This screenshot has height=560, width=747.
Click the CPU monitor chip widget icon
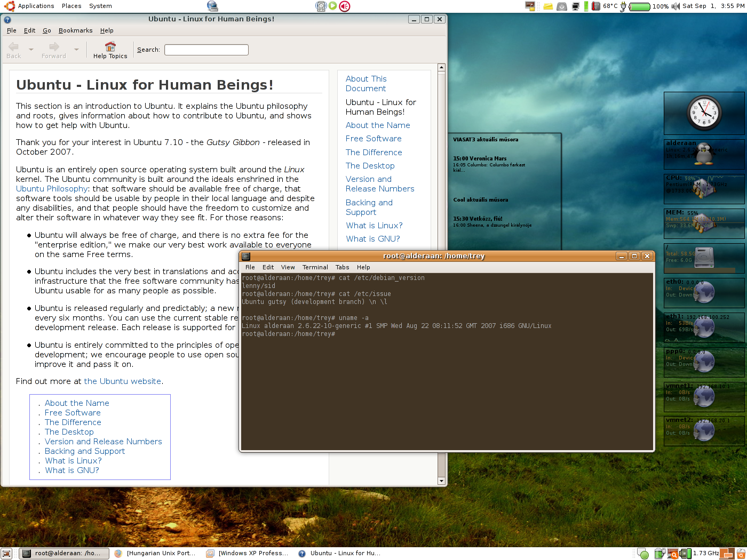704,188
